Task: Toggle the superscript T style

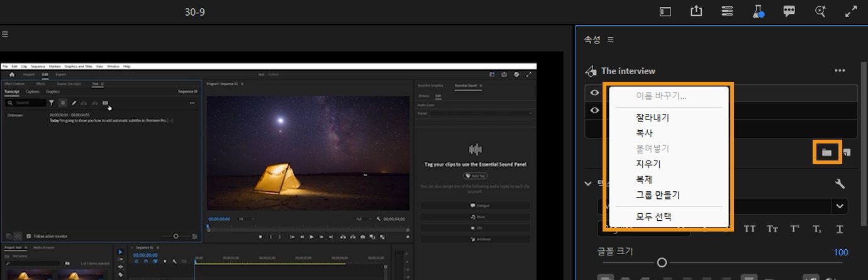Action: pyautogui.click(x=794, y=229)
